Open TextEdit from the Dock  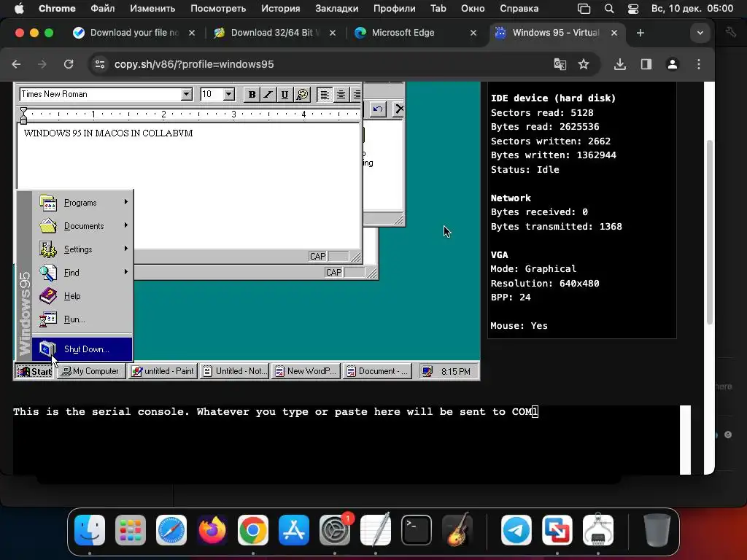[376, 530]
